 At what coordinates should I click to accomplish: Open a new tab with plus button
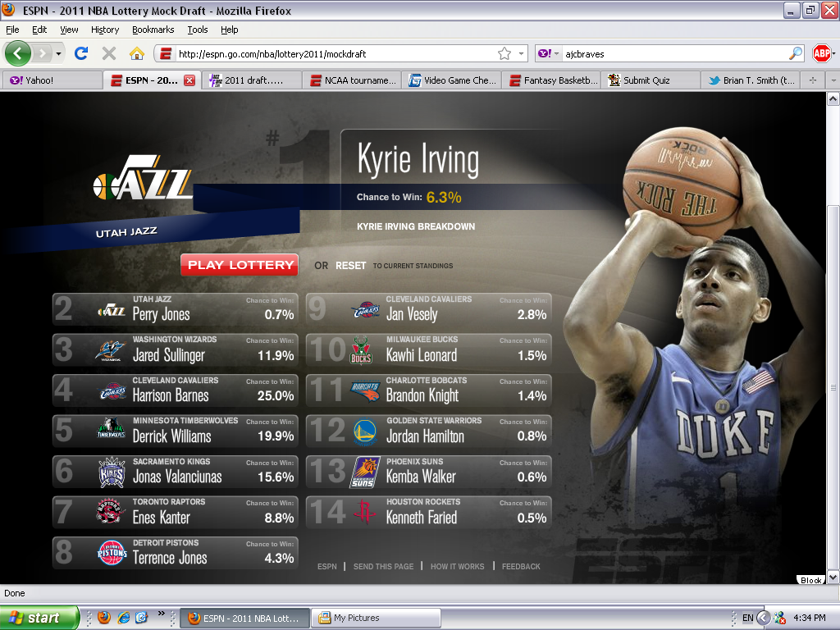(x=813, y=80)
